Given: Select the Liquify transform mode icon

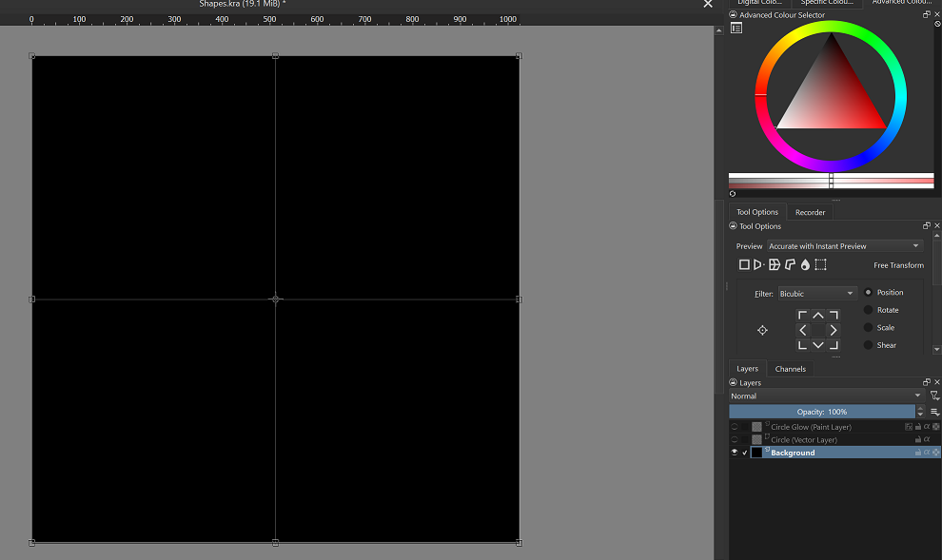Looking at the screenshot, I should pyautogui.click(x=805, y=264).
